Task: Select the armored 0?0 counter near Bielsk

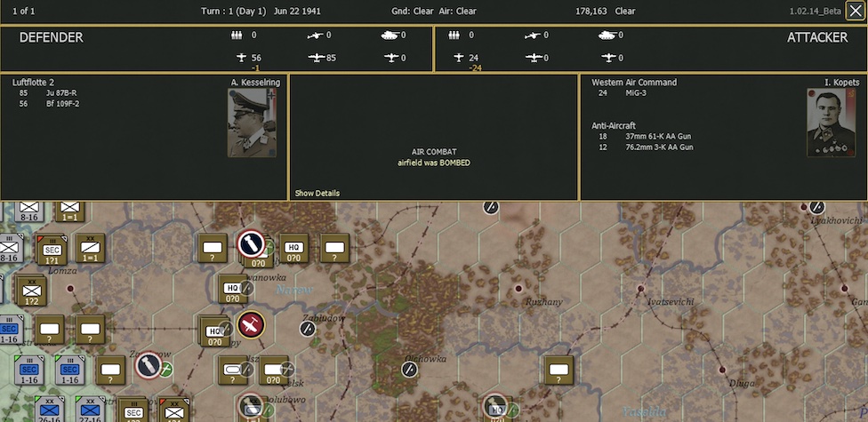Action: coord(273,370)
